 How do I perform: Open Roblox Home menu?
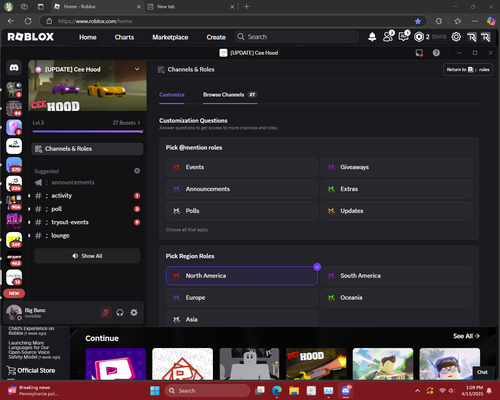click(x=88, y=37)
